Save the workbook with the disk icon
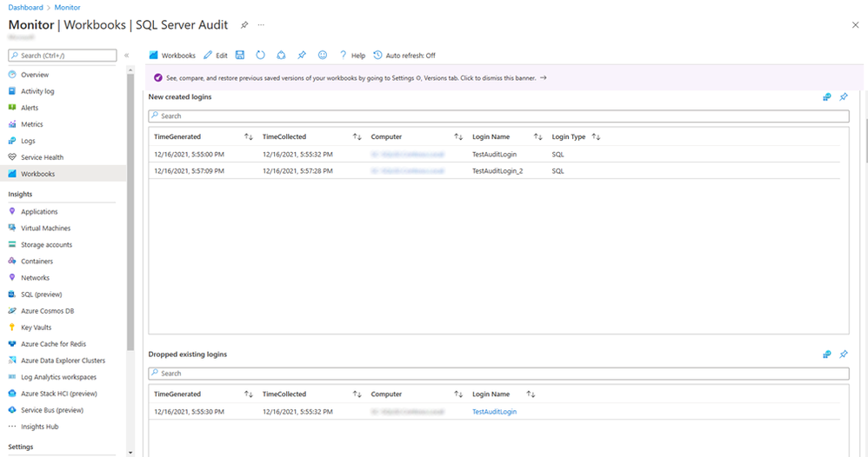The width and height of the screenshot is (868, 457). 240,55
